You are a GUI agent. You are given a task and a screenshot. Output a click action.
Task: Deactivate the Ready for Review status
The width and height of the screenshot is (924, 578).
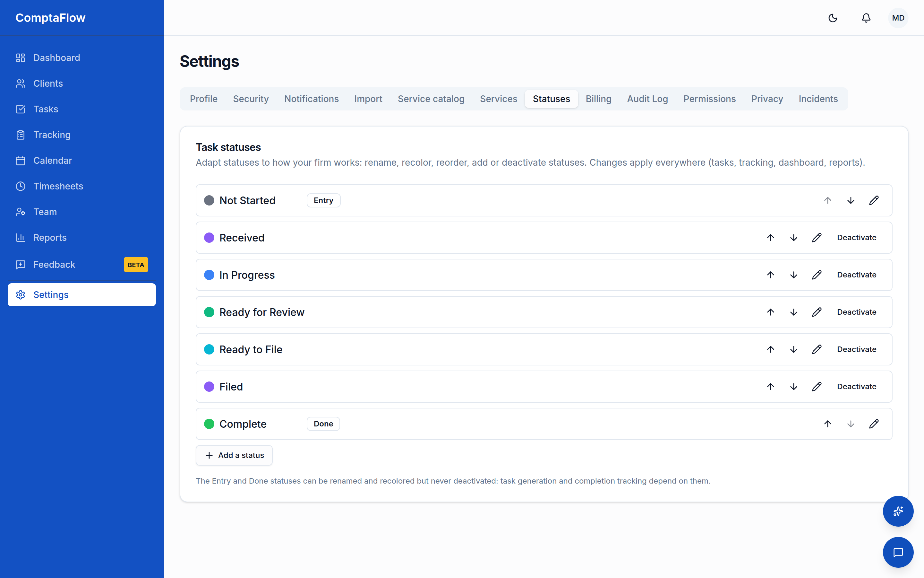click(856, 312)
